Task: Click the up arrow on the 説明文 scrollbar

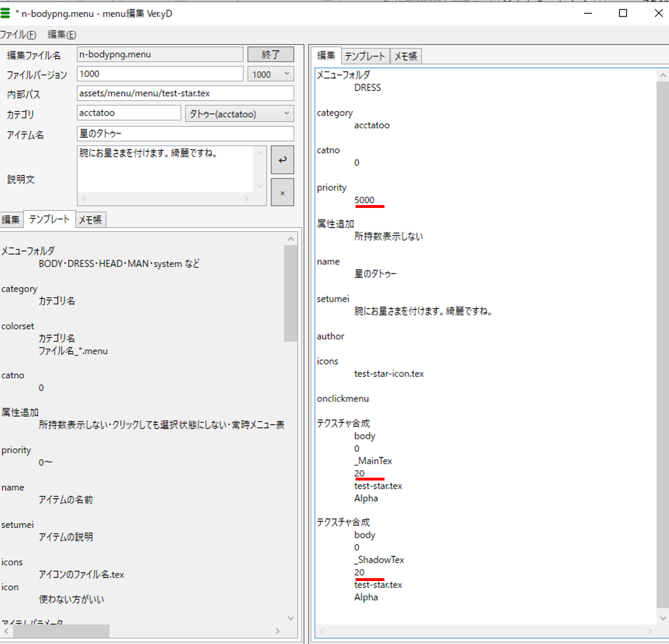Action: click(x=259, y=152)
